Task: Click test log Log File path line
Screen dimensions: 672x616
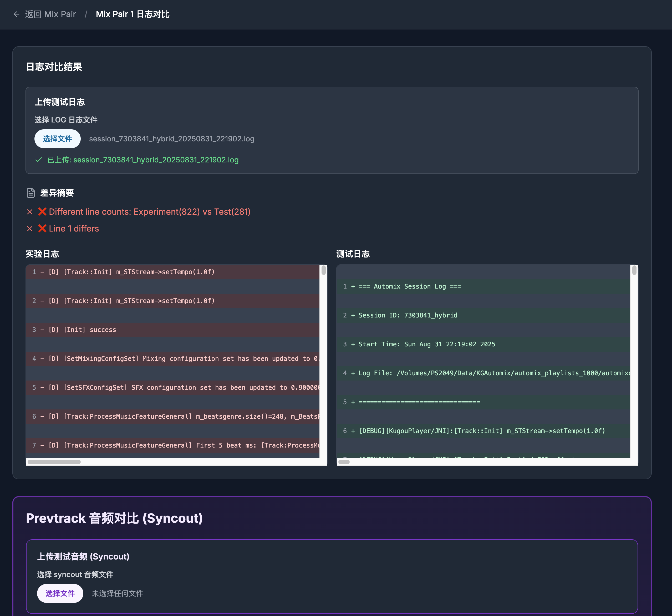Action: 483,373
